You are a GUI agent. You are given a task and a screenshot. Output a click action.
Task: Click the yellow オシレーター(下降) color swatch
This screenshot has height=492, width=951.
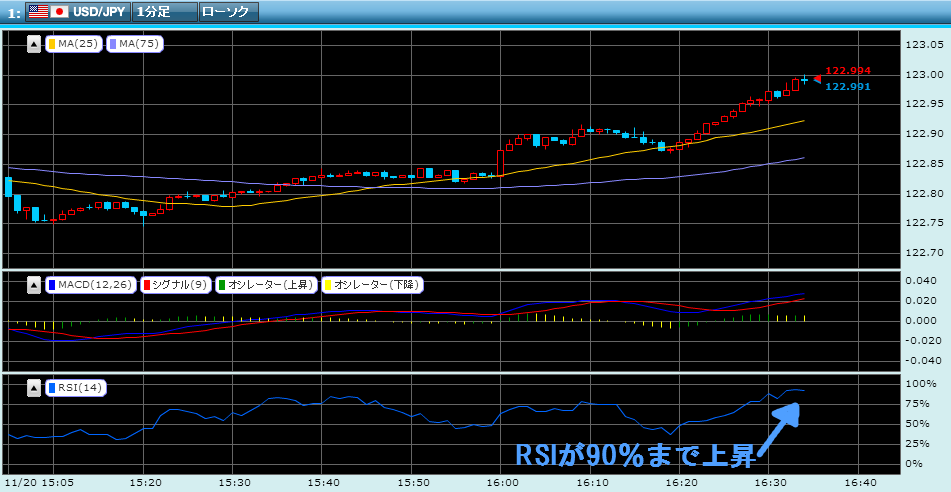coord(328,286)
